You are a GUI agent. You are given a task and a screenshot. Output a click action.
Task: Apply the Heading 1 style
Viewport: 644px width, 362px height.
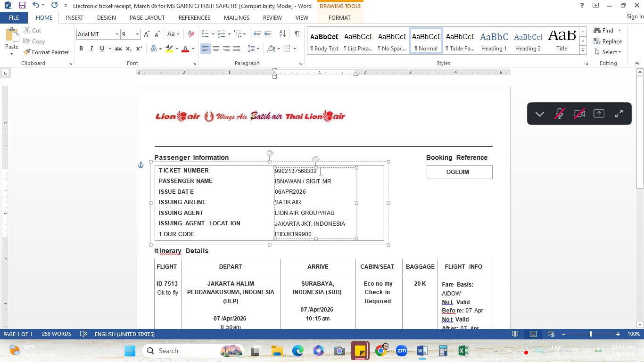(494, 41)
